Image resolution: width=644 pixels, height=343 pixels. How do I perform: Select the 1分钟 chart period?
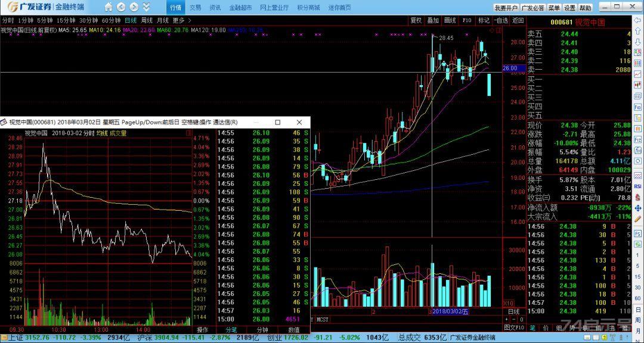tap(26, 20)
